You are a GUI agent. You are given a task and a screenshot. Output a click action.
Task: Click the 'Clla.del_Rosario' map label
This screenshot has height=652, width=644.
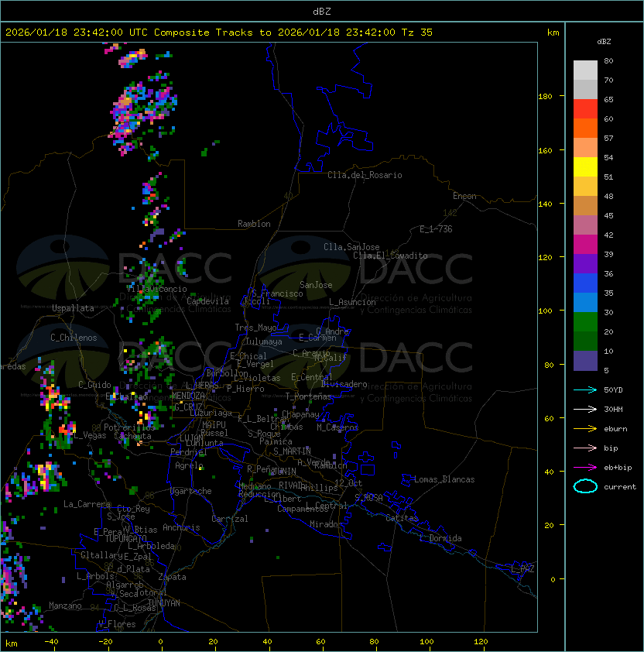365,175
